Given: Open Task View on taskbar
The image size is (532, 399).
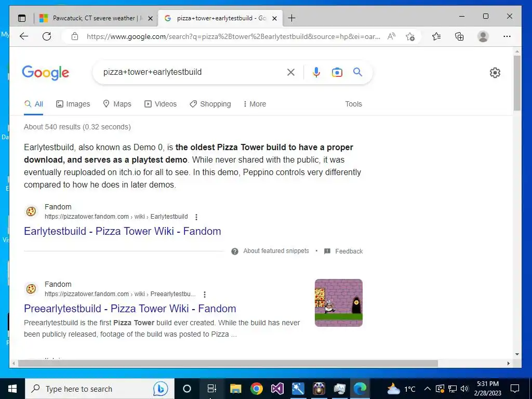Looking at the screenshot, I should coord(212,389).
